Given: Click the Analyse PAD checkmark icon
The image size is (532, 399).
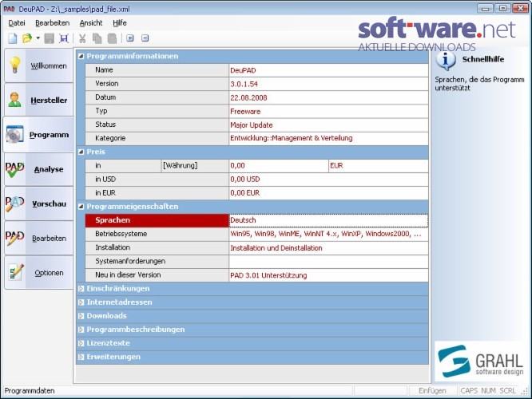Looking at the screenshot, I should pyautogui.click(x=14, y=169).
